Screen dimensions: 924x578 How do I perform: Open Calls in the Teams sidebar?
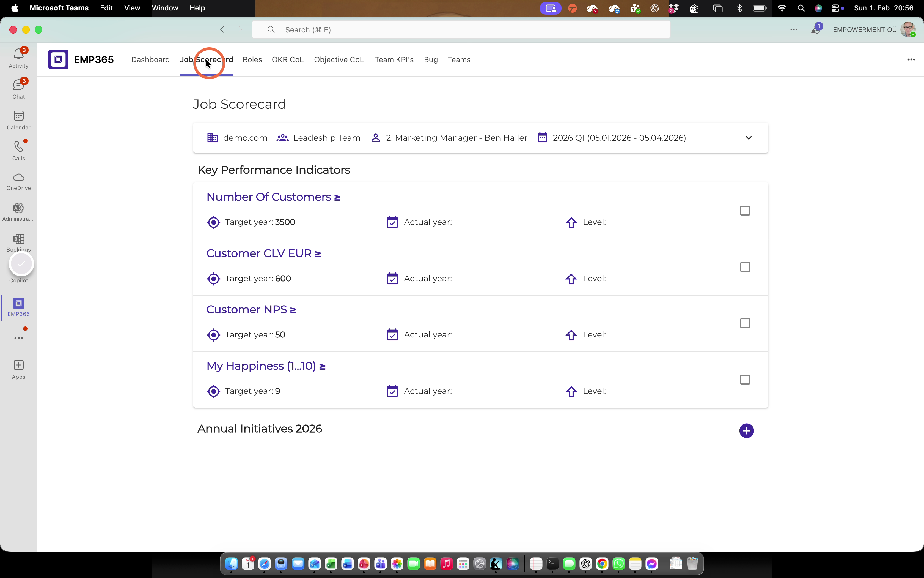[x=18, y=151]
